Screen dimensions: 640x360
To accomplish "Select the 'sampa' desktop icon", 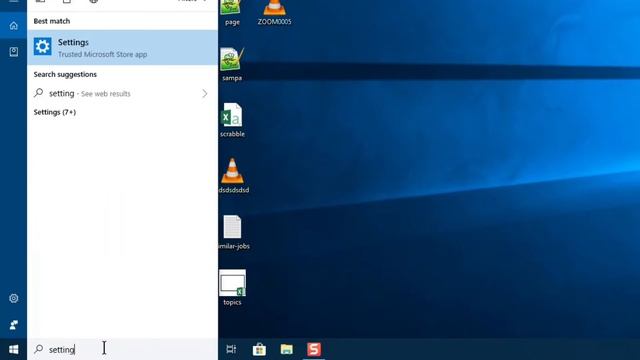I will pyautogui.click(x=232, y=64).
